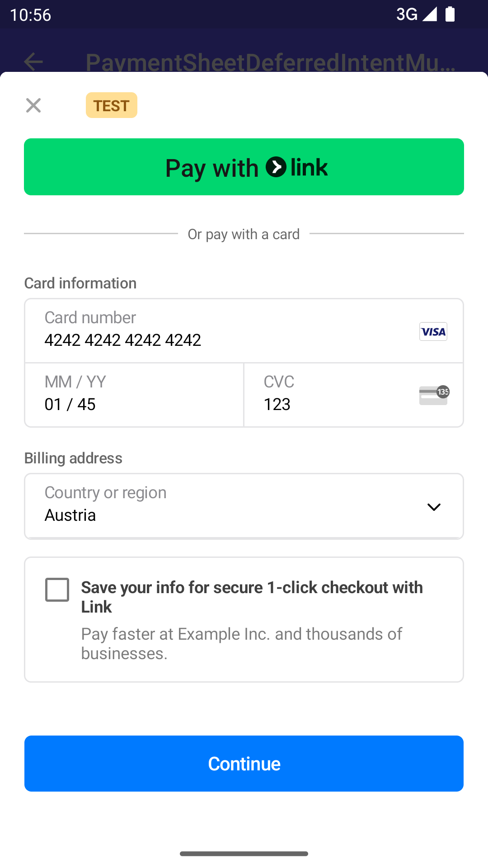Open the Austria country dropdown
Viewport: 488px width, 868px height.
pos(226,506)
